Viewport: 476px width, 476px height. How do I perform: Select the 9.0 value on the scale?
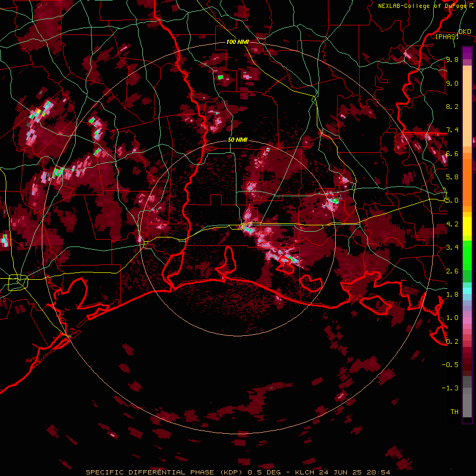(452, 83)
